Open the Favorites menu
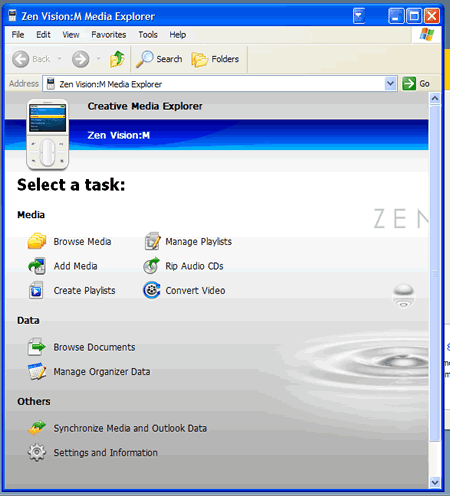This screenshot has height=496, width=450. pos(109,35)
